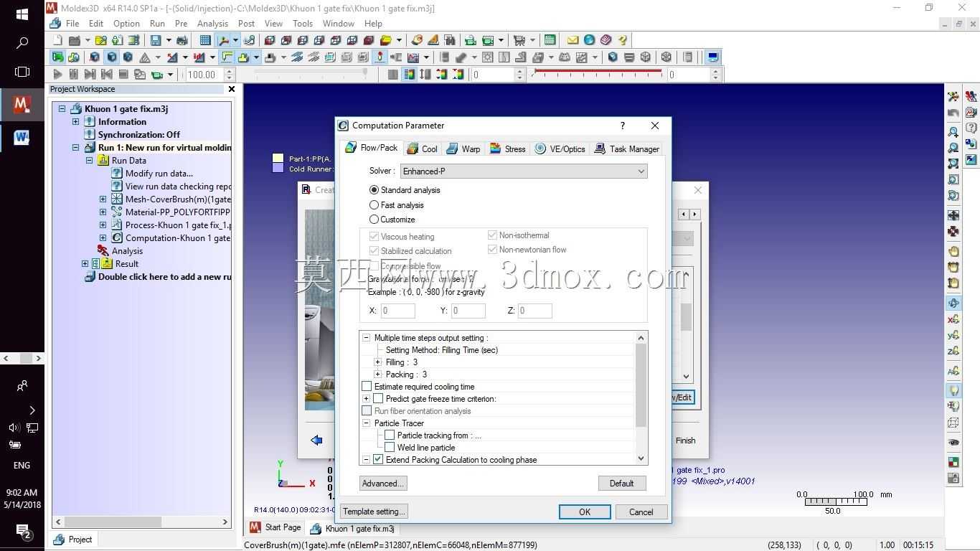Click the yellow question mark help icon
This screenshot has width=980, height=551.
click(623, 40)
